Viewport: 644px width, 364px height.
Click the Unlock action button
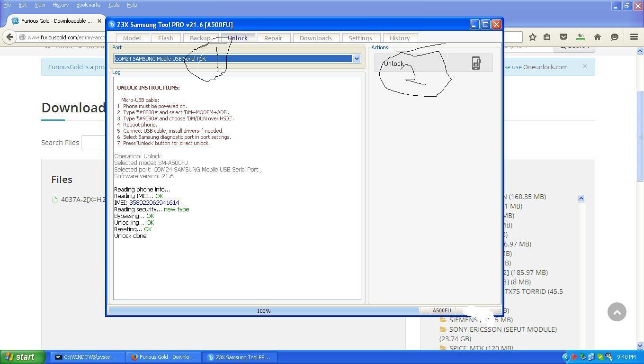433,63
